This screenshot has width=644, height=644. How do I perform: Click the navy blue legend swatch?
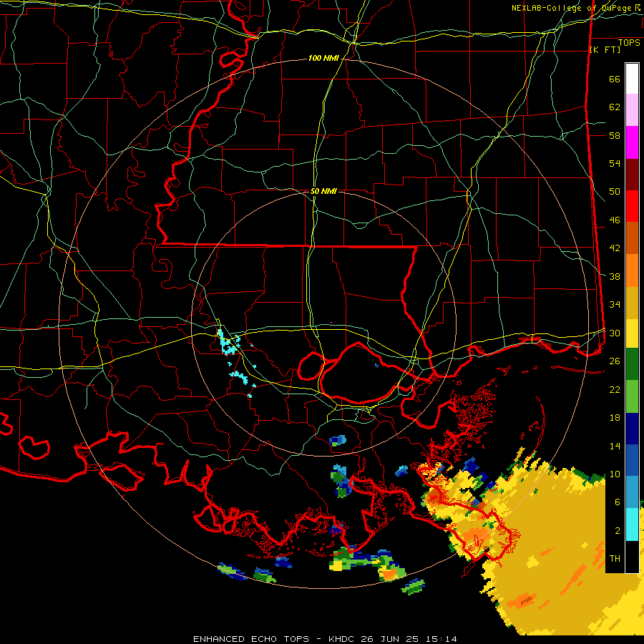tap(632, 429)
